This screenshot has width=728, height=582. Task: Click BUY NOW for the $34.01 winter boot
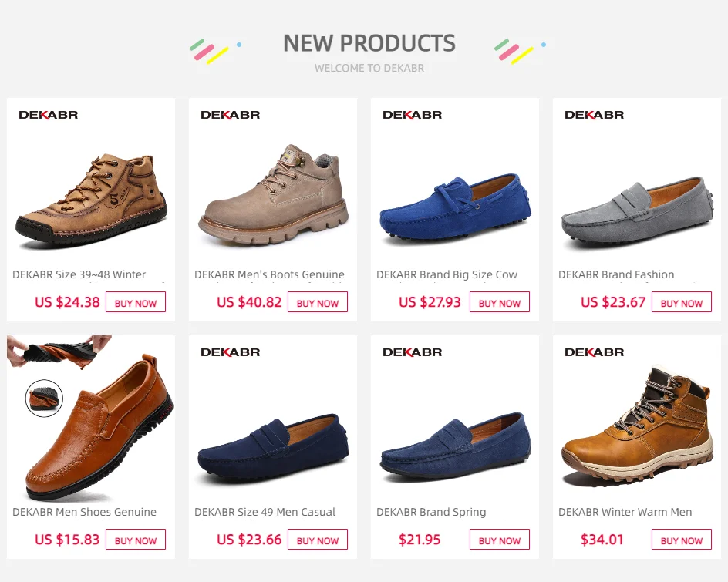point(682,540)
